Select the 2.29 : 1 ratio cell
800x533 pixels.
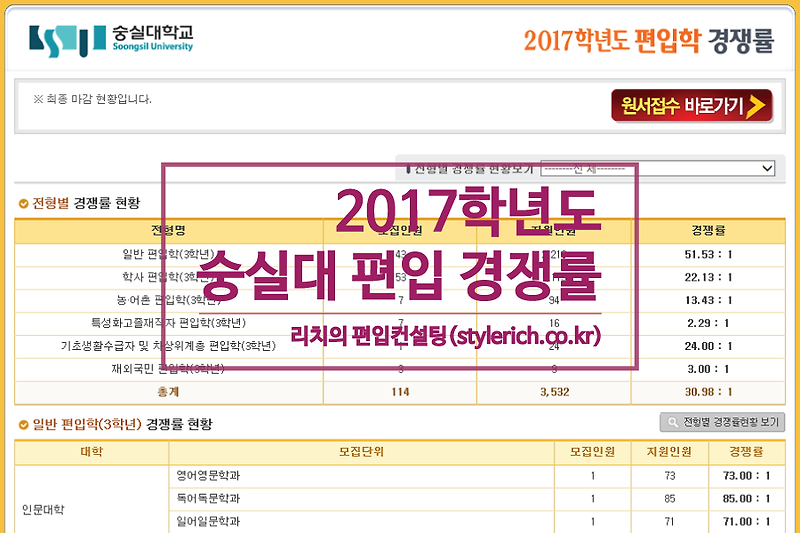point(708,323)
